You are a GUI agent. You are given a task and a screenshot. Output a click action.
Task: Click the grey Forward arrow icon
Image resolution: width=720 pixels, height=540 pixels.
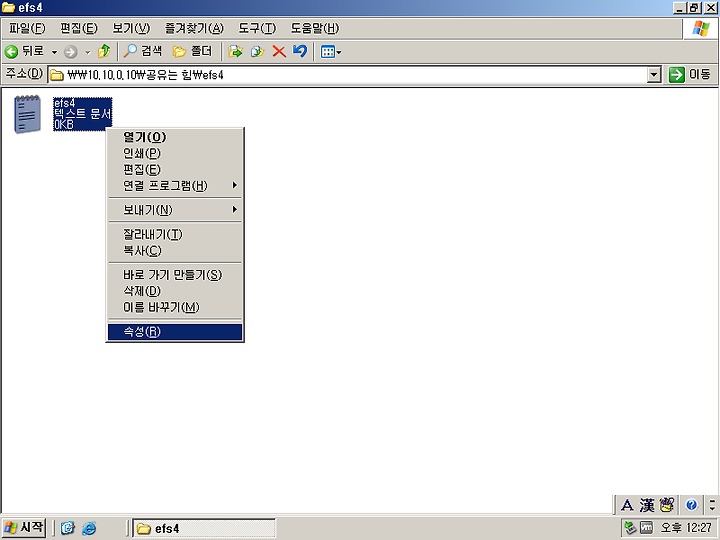[x=70, y=52]
